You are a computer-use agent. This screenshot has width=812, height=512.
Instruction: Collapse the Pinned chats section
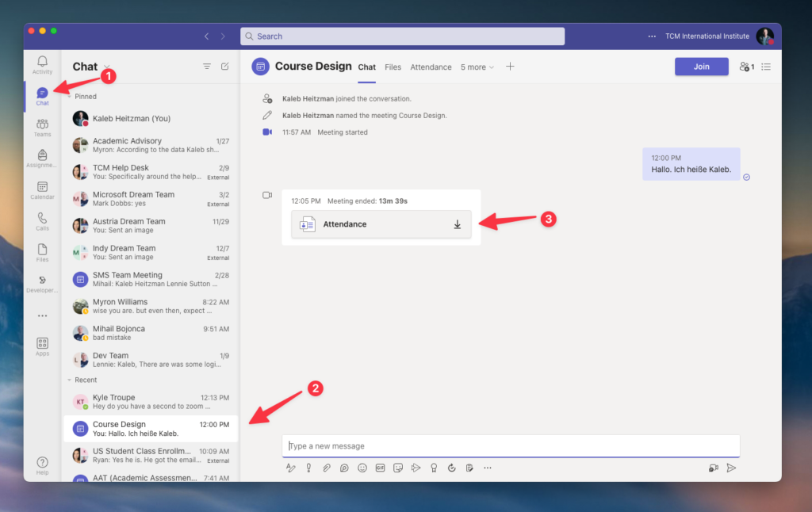[x=70, y=96]
